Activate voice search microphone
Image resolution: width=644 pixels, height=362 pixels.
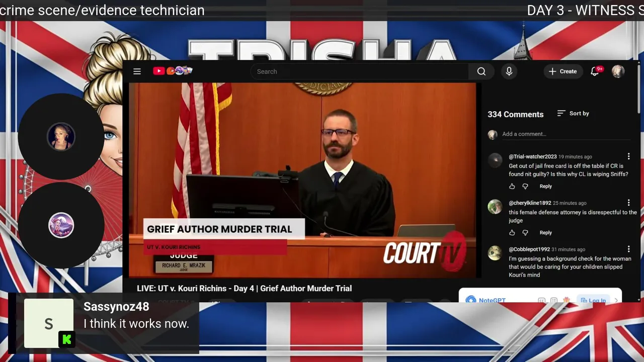tap(509, 71)
